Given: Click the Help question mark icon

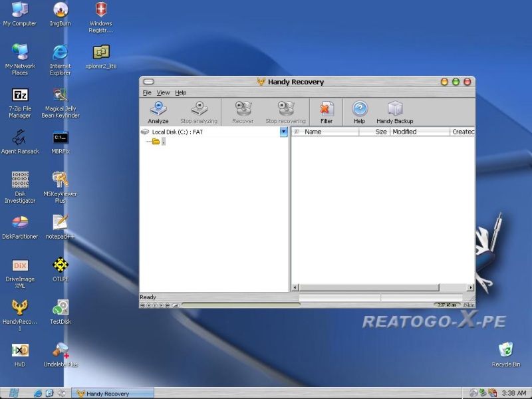Looking at the screenshot, I should [360, 109].
